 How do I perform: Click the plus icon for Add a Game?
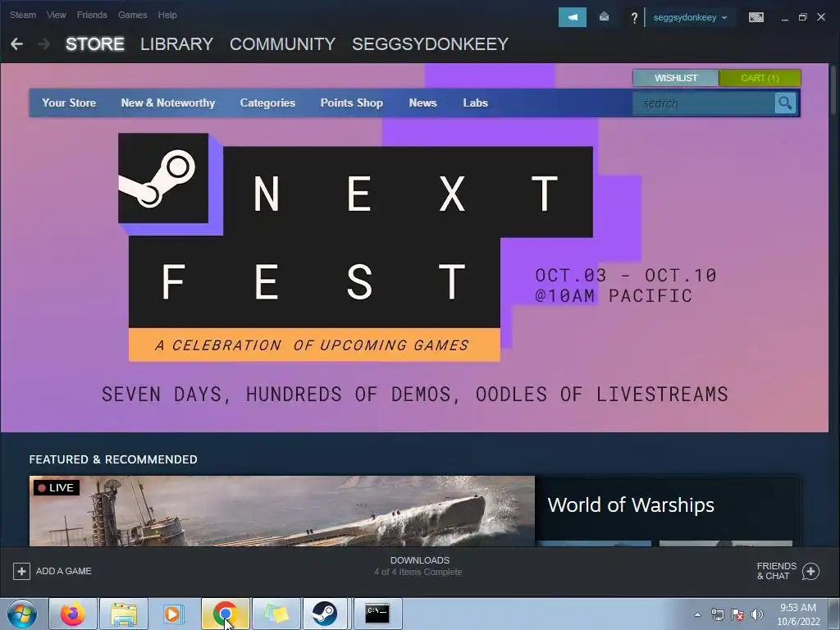pos(21,571)
